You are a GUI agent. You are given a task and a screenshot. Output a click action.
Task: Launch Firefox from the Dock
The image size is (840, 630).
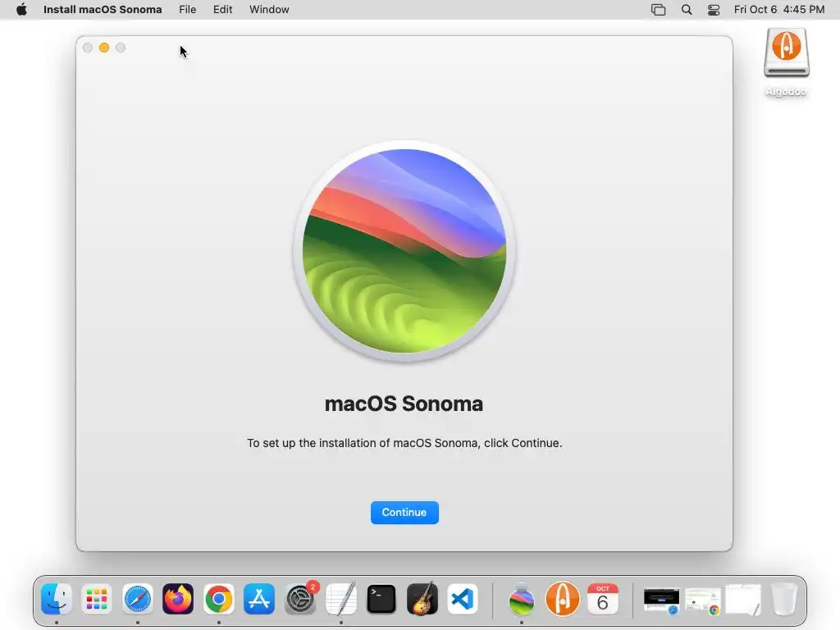(x=178, y=599)
